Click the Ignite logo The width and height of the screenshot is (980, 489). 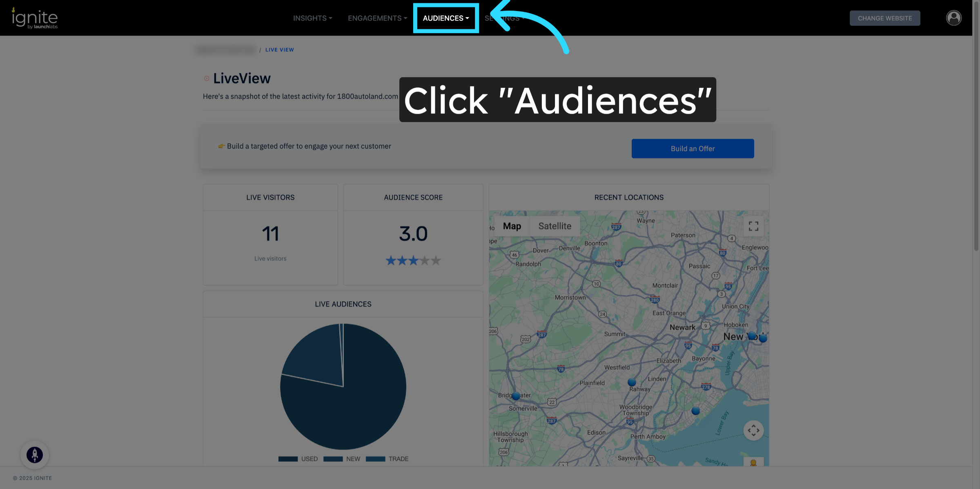[35, 18]
